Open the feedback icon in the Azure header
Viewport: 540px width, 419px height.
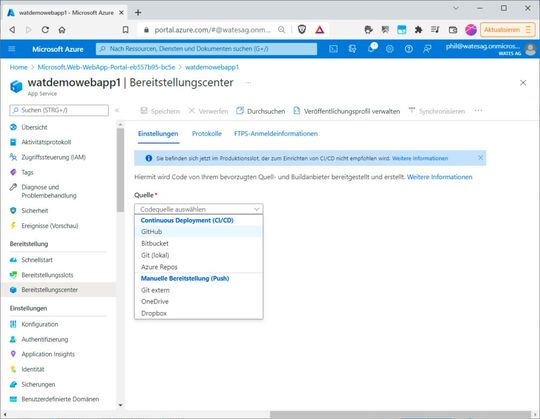pyautogui.click(x=427, y=49)
